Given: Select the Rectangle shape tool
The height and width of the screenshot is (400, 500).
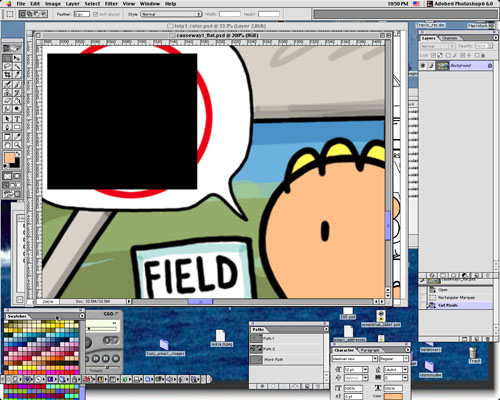Looking at the screenshot, I should pyautogui.click(x=17, y=127).
